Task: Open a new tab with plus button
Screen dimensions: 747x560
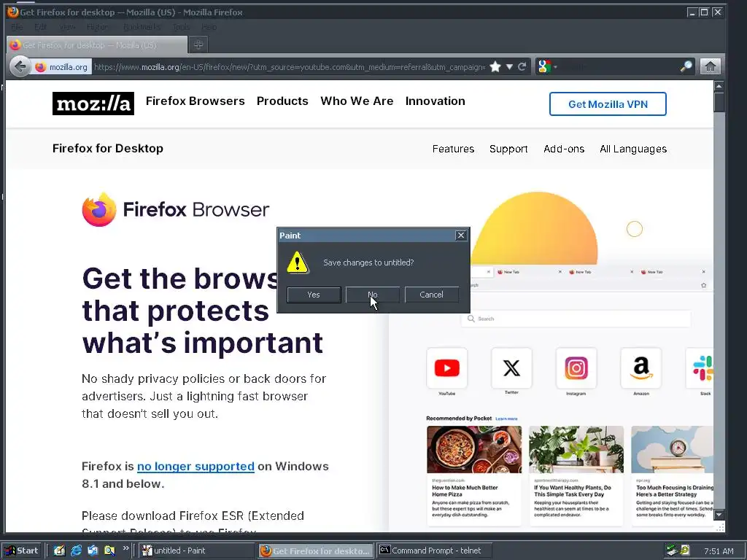Action: click(x=198, y=44)
